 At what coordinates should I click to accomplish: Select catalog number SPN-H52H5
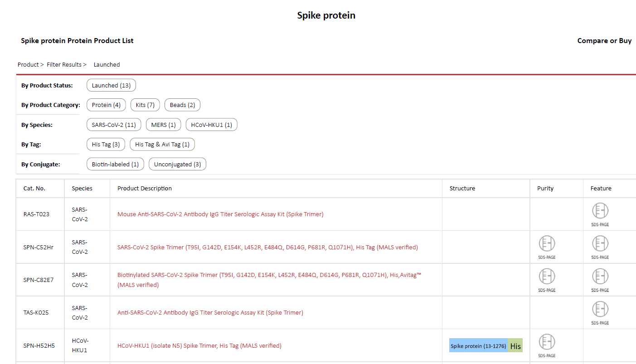(x=39, y=345)
